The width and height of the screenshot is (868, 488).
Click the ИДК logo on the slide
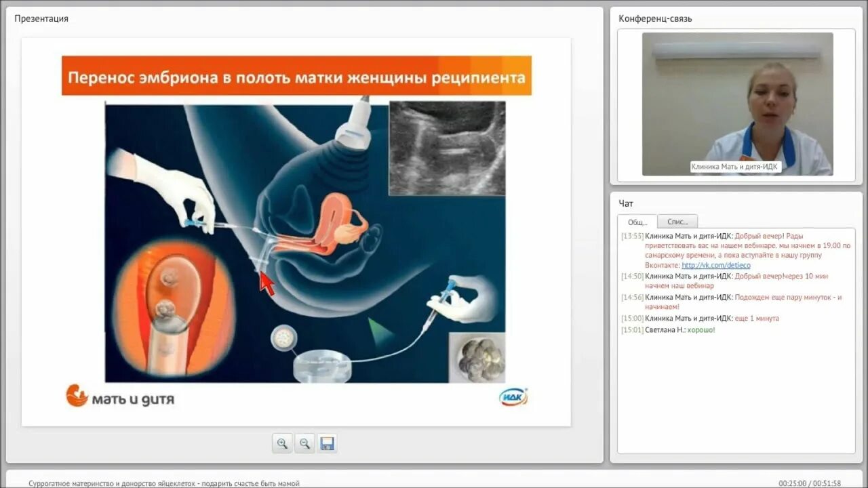pos(513,397)
